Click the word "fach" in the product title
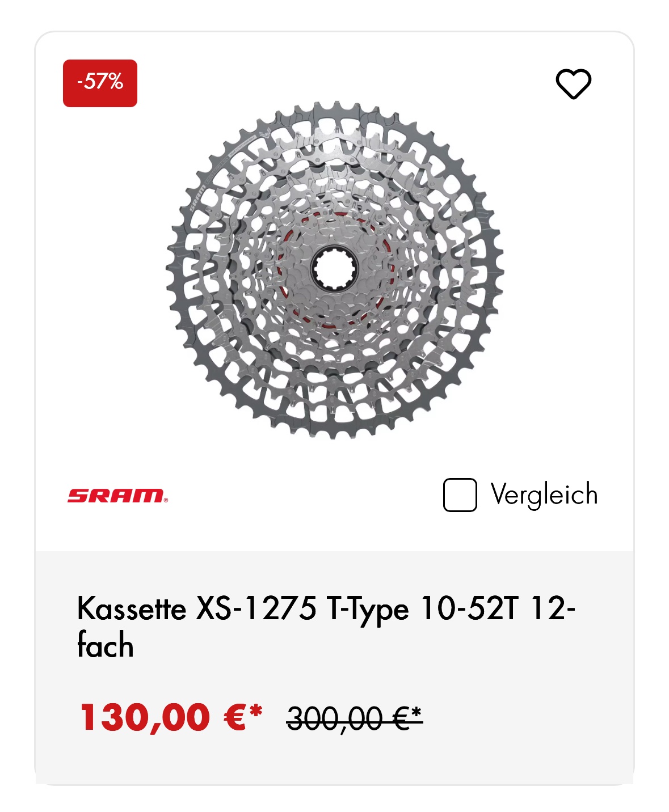Screen dimensions: 669x812 [106, 646]
